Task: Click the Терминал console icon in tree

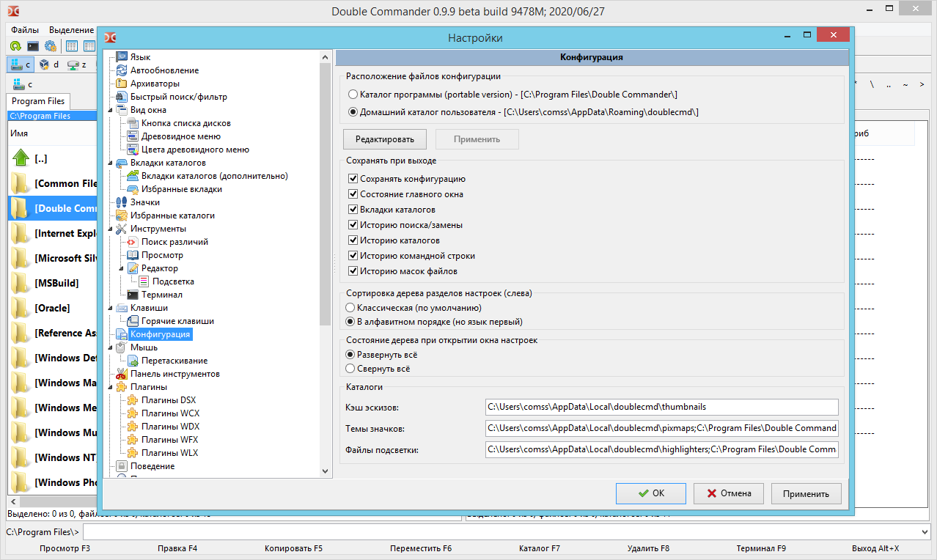Action: pyautogui.click(x=133, y=295)
